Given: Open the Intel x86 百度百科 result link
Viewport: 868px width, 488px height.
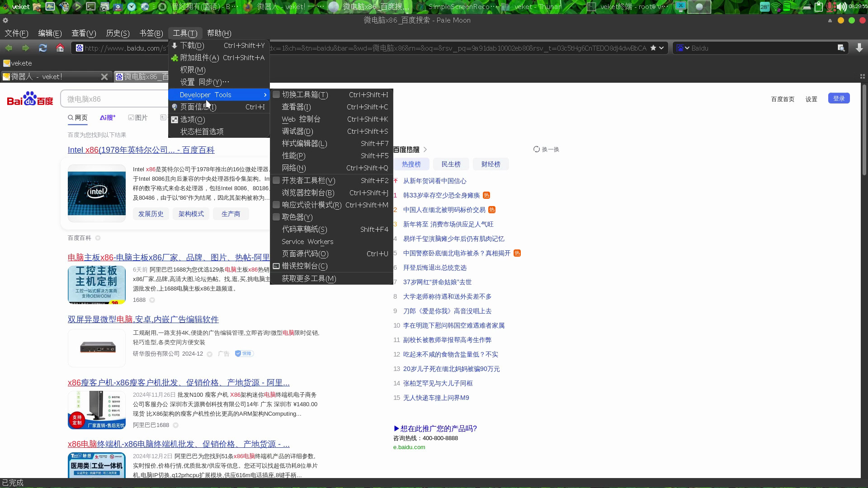Looking at the screenshot, I should pyautogui.click(x=141, y=150).
